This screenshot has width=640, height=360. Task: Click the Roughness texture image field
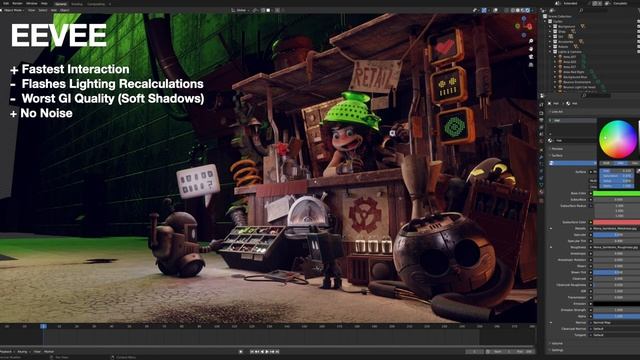click(x=616, y=247)
